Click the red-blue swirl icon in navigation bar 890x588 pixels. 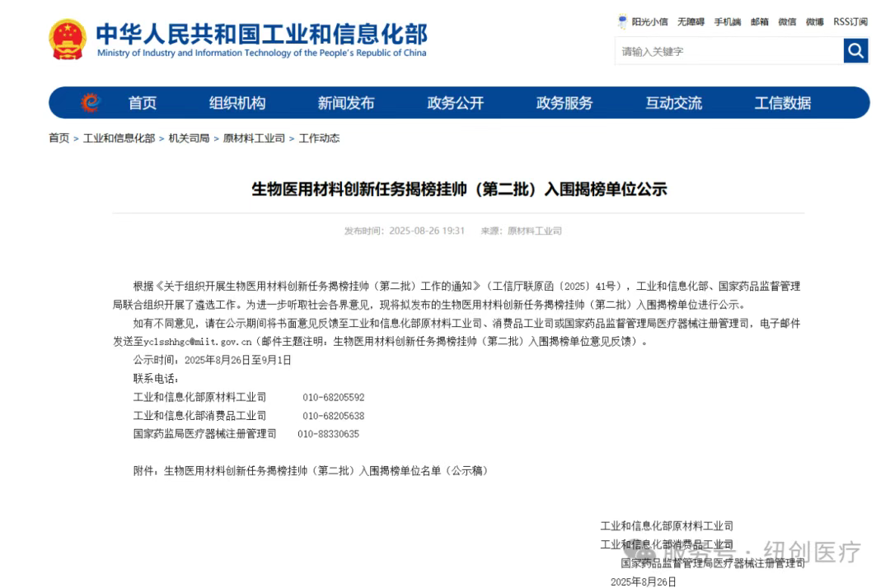tap(90, 103)
